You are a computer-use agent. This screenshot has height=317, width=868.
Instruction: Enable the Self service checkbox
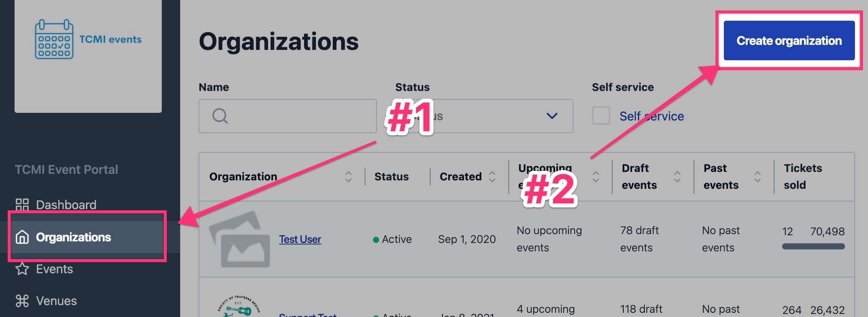[601, 116]
